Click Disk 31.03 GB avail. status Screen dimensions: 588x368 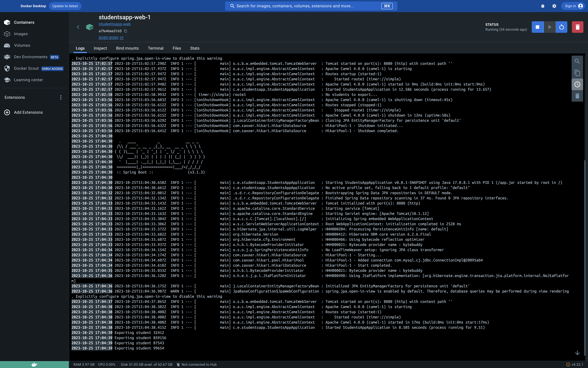pos(147,364)
